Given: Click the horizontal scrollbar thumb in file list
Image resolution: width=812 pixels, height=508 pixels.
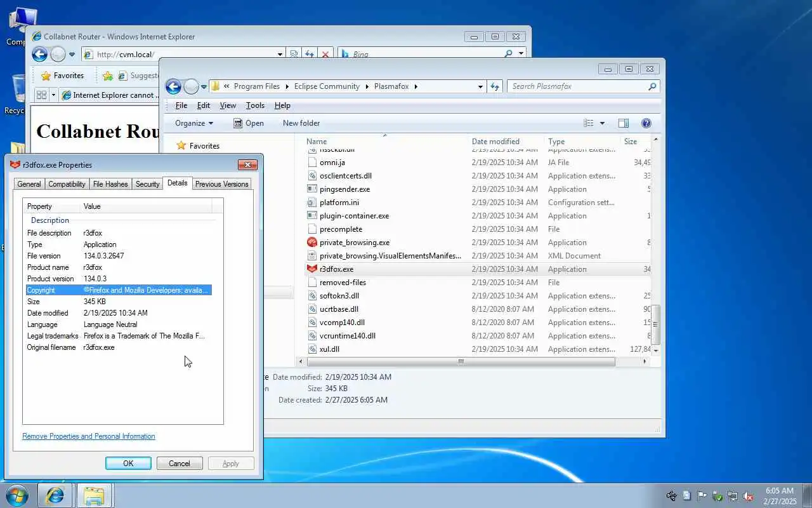Looking at the screenshot, I should coord(461,361).
